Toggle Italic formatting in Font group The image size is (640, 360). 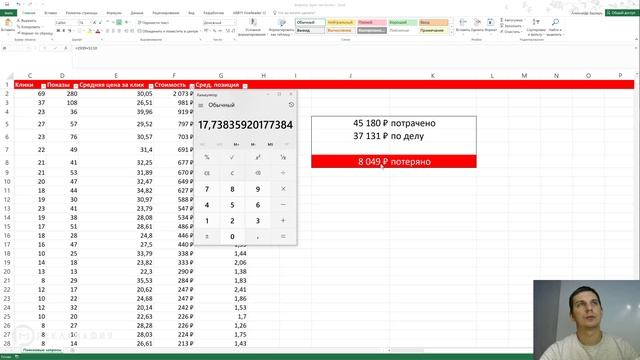tap(64, 31)
